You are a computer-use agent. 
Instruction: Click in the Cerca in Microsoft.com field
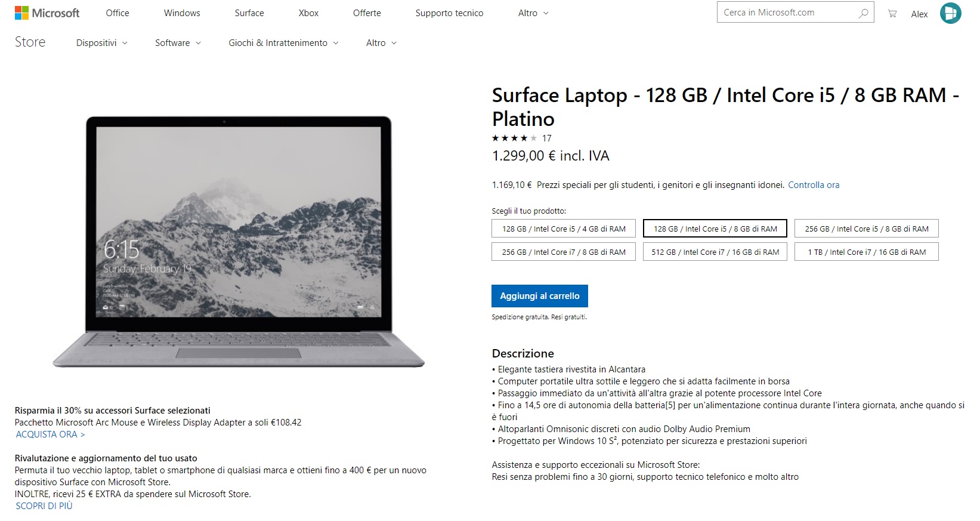click(786, 13)
